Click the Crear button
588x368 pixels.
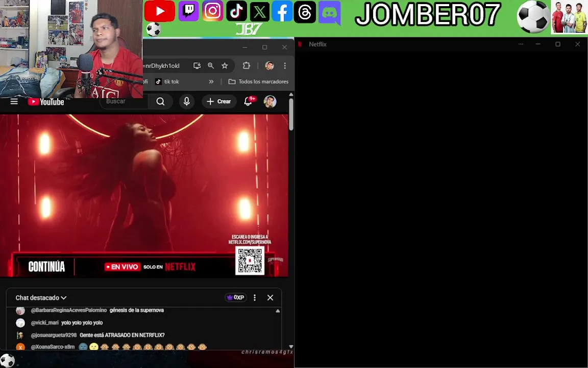(x=219, y=101)
